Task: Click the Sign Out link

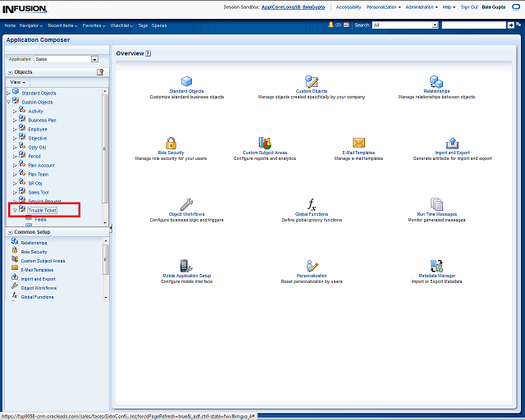Action: click(469, 7)
